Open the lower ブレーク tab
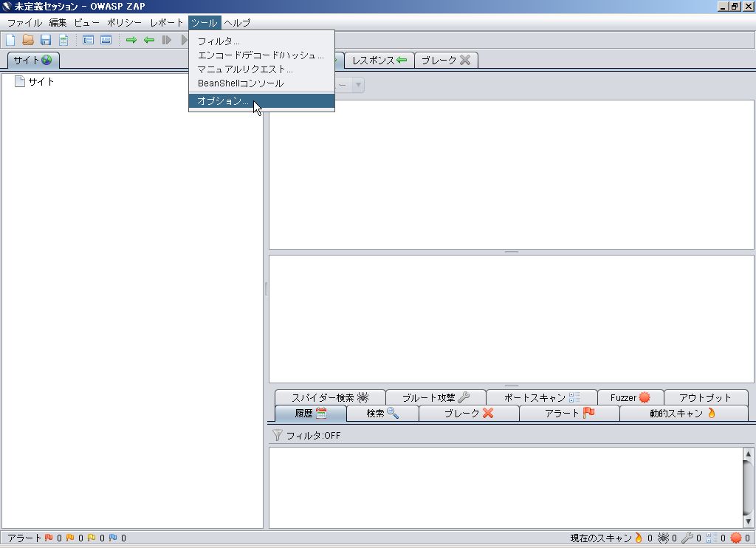This screenshot has height=548, width=756. (x=469, y=414)
